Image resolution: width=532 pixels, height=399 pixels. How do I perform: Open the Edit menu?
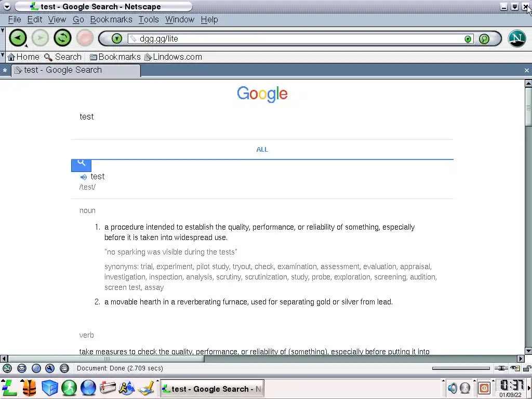(35, 20)
